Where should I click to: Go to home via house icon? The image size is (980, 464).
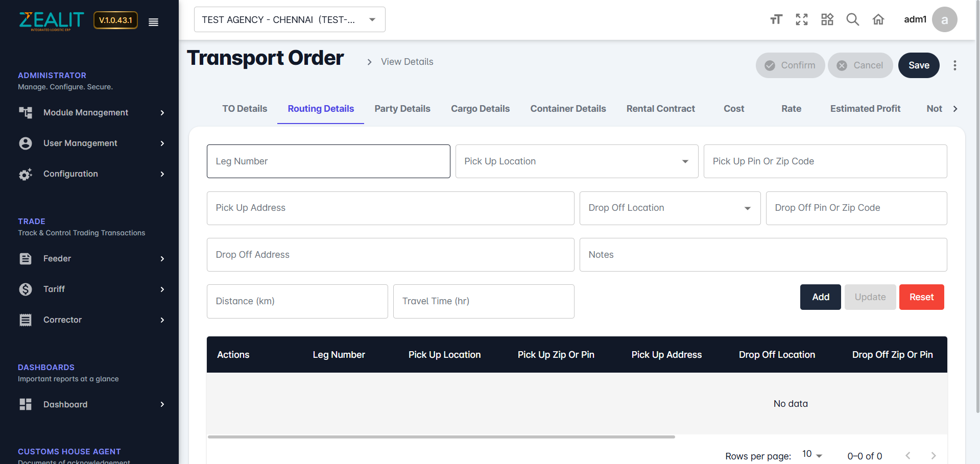(878, 19)
